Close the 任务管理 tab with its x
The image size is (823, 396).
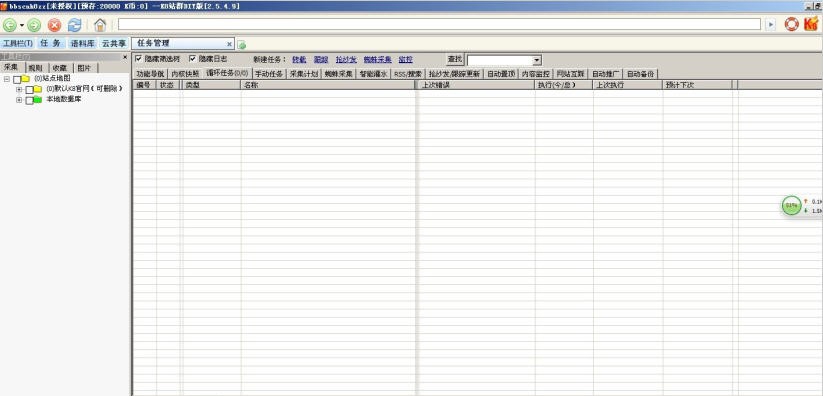(229, 44)
